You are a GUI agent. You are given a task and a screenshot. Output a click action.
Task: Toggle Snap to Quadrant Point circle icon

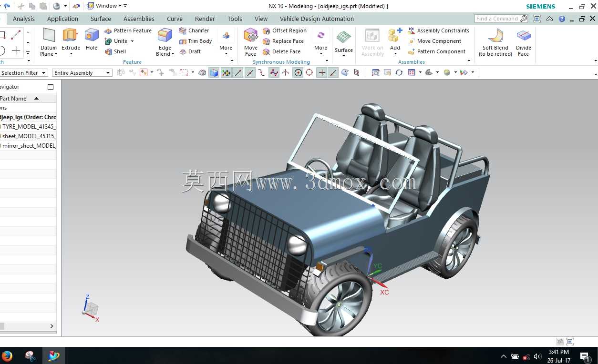tap(309, 72)
